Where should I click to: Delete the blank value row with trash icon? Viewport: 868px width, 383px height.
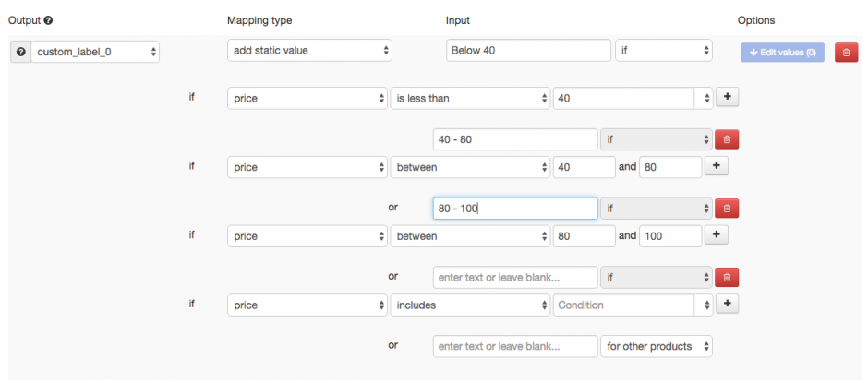coord(727,277)
